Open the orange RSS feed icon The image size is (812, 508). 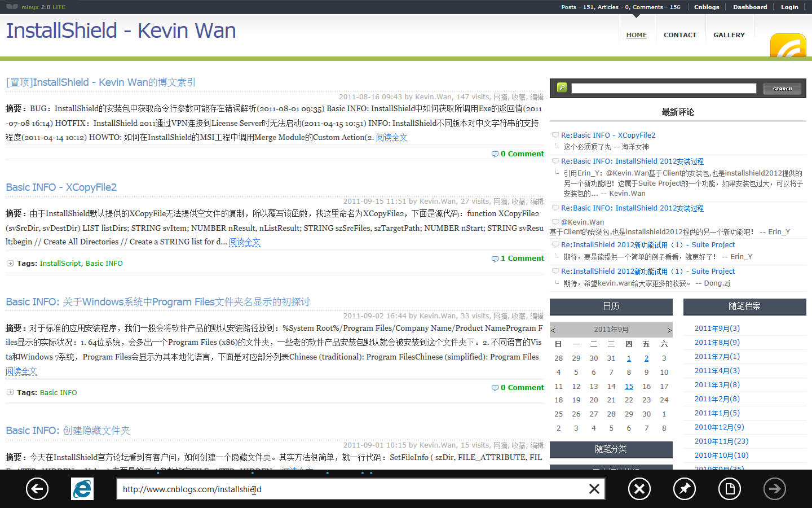[788, 46]
